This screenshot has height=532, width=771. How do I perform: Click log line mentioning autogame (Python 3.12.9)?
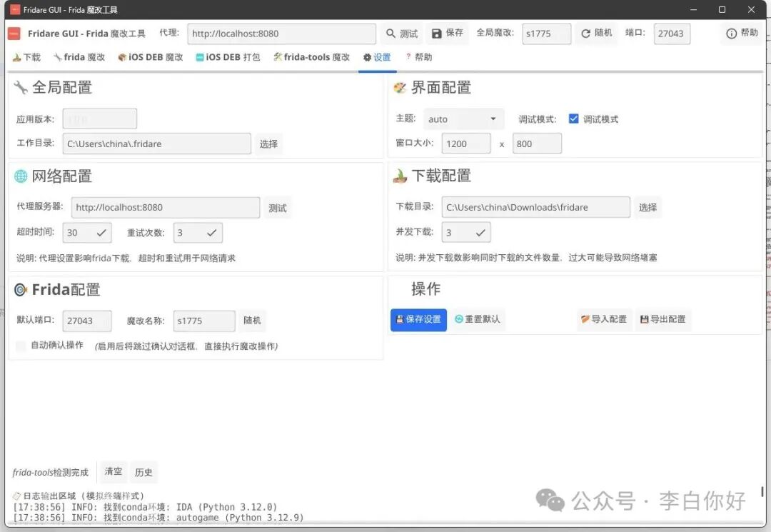(158, 517)
